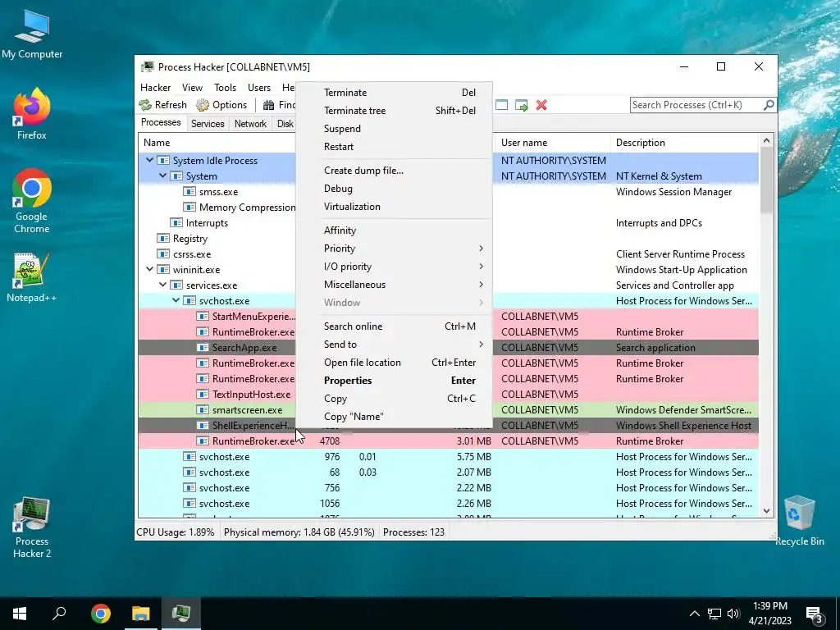Image resolution: width=840 pixels, height=630 pixels.
Task: Collapse wininit.exe tree node
Action: [x=150, y=269]
